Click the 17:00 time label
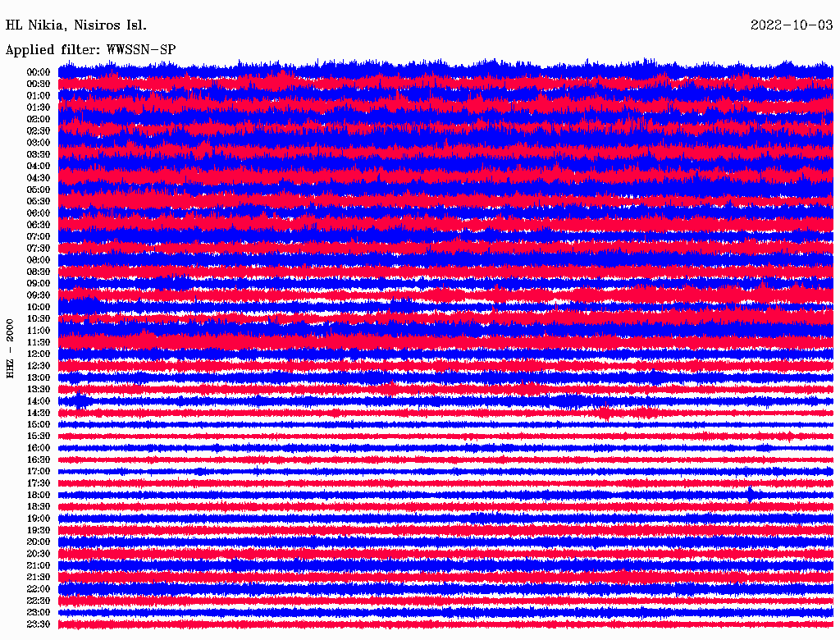Viewport: 840px width, 640px height. click(x=39, y=472)
